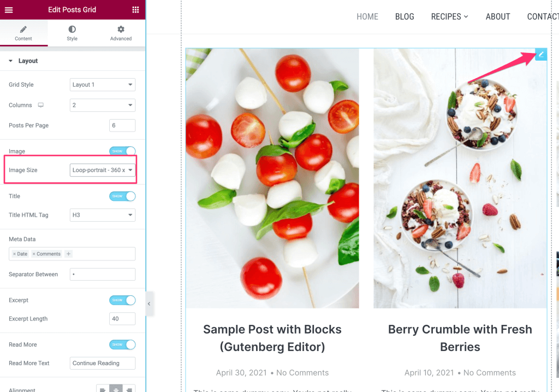The height and width of the screenshot is (392, 559).
Task: Open the Grid Style dropdown
Action: point(103,85)
